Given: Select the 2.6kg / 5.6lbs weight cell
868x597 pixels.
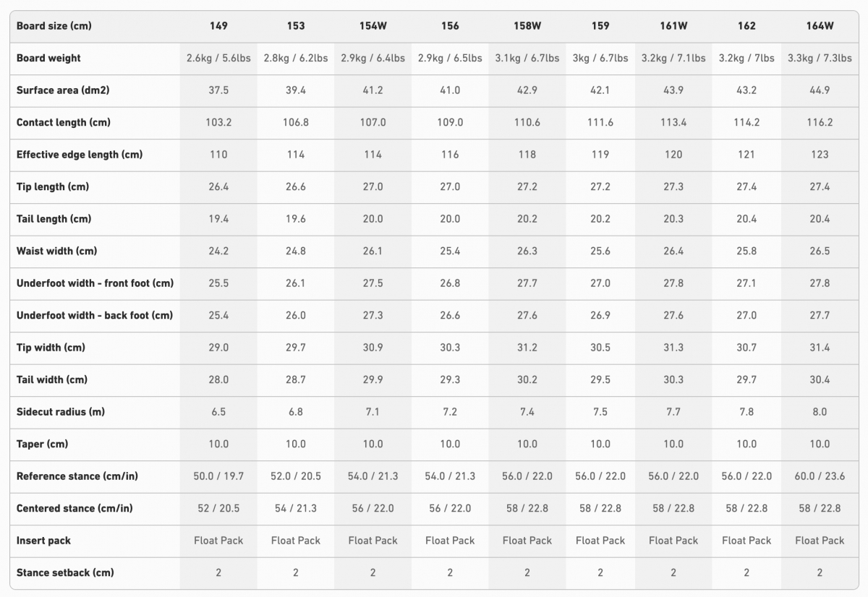Looking at the screenshot, I should pyautogui.click(x=218, y=58).
